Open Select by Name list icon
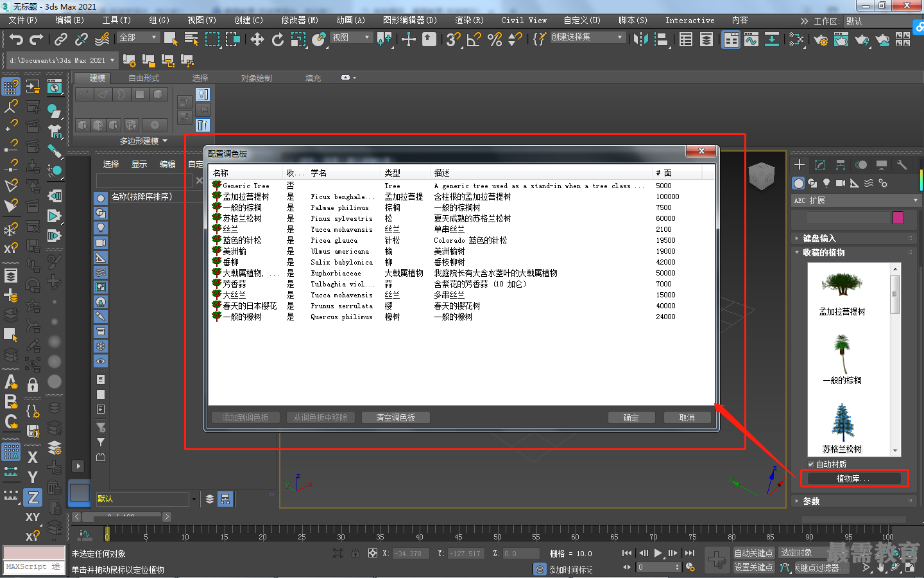The image size is (924, 578). 191,40
